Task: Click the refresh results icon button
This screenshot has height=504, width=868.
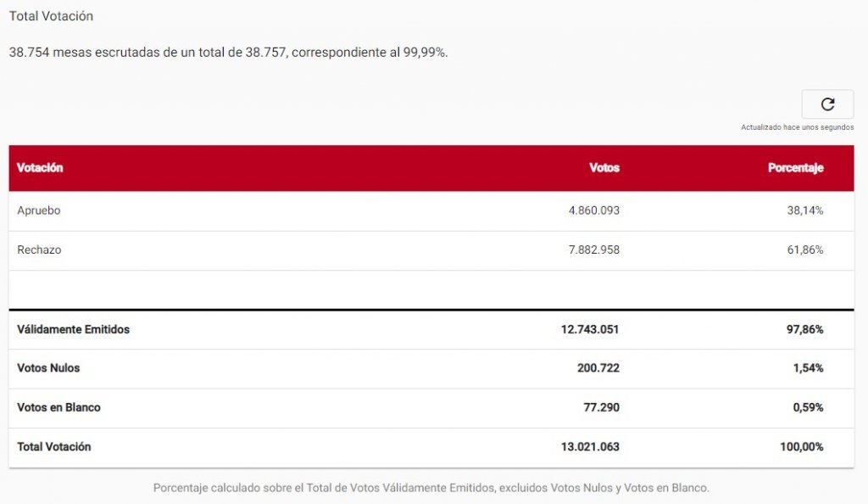Action: [827, 104]
